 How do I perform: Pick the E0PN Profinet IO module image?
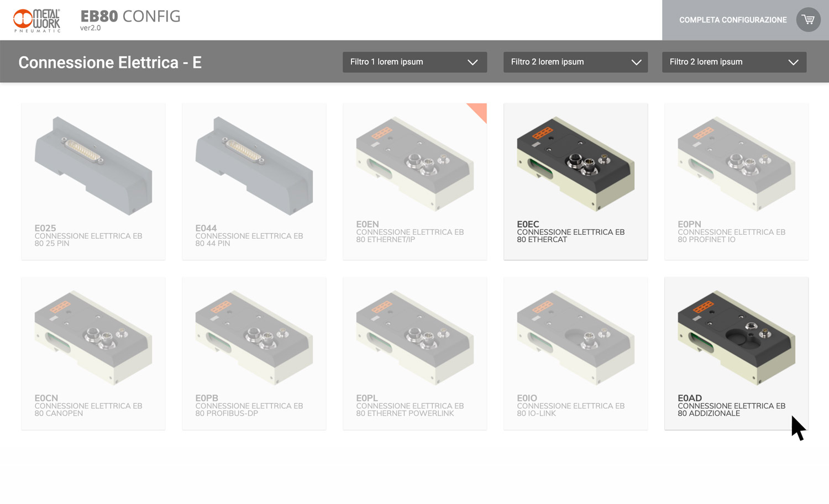tap(737, 164)
